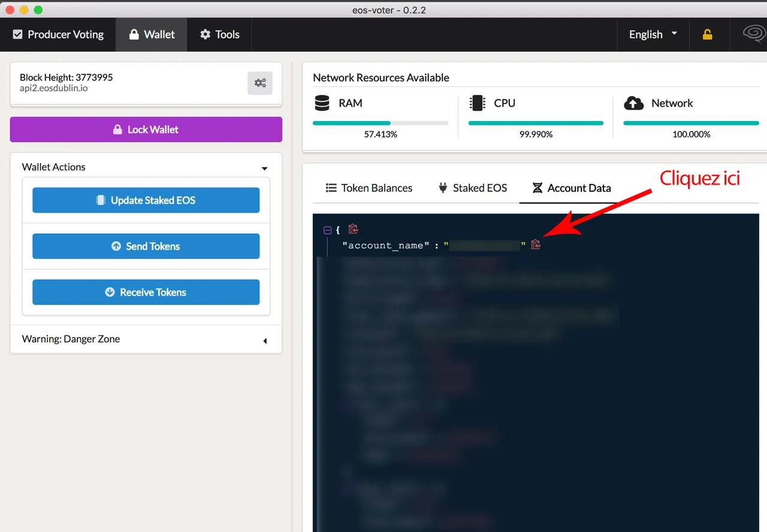
Task: Click the Network cloud upload icon
Action: 633,103
